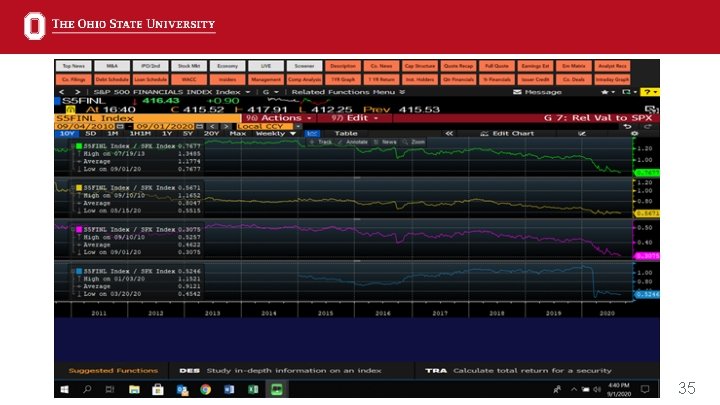Open the end date calendar picker
The height and width of the screenshot is (405, 720).
pos(200,126)
